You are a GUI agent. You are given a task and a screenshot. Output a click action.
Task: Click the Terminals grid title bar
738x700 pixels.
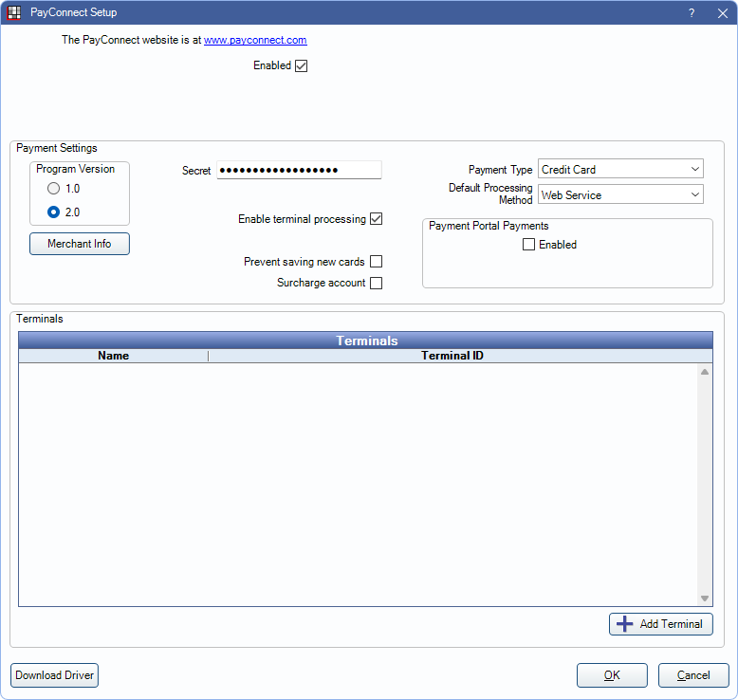(x=366, y=341)
